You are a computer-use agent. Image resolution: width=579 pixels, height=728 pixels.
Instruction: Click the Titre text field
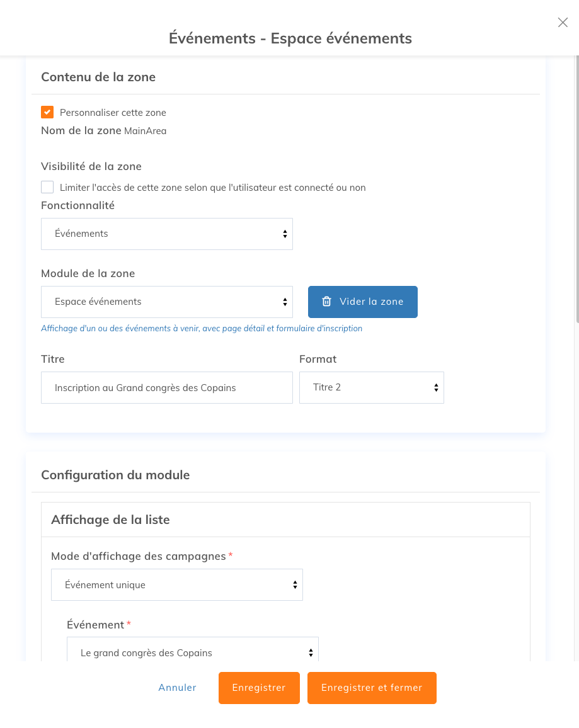(x=167, y=387)
